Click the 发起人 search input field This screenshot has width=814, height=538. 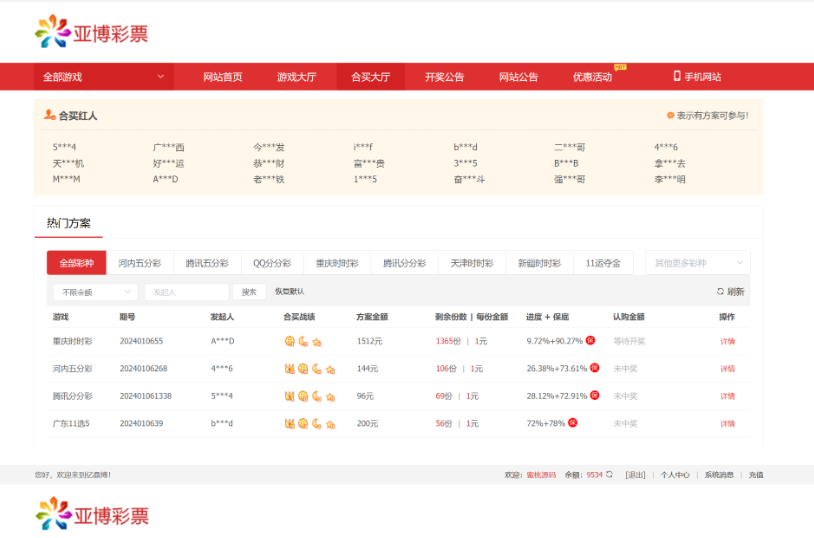pyautogui.click(x=186, y=292)
